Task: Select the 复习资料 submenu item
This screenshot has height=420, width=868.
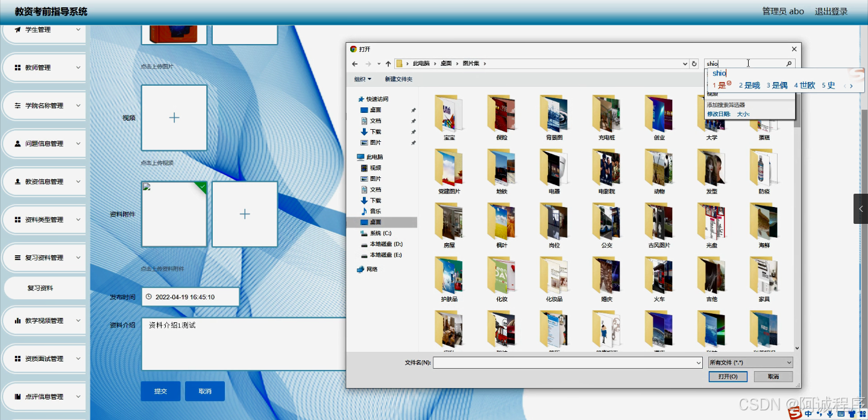Action: point(45,288)
